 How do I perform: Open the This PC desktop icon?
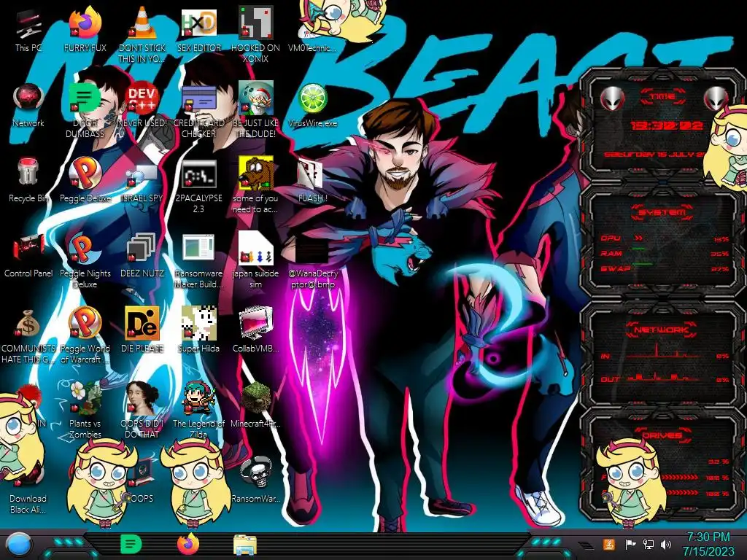pyautogui.click(x=28, y=31)
